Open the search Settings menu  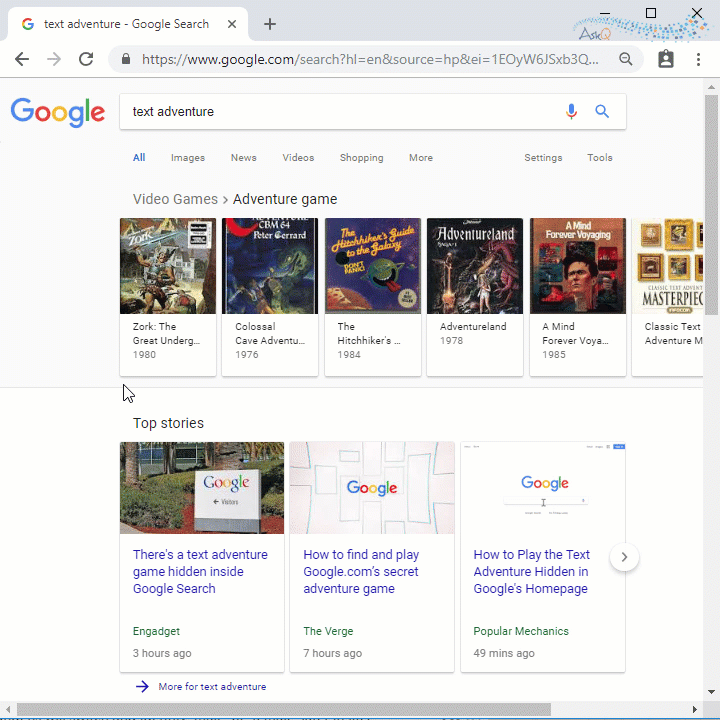tap(543, 158)
